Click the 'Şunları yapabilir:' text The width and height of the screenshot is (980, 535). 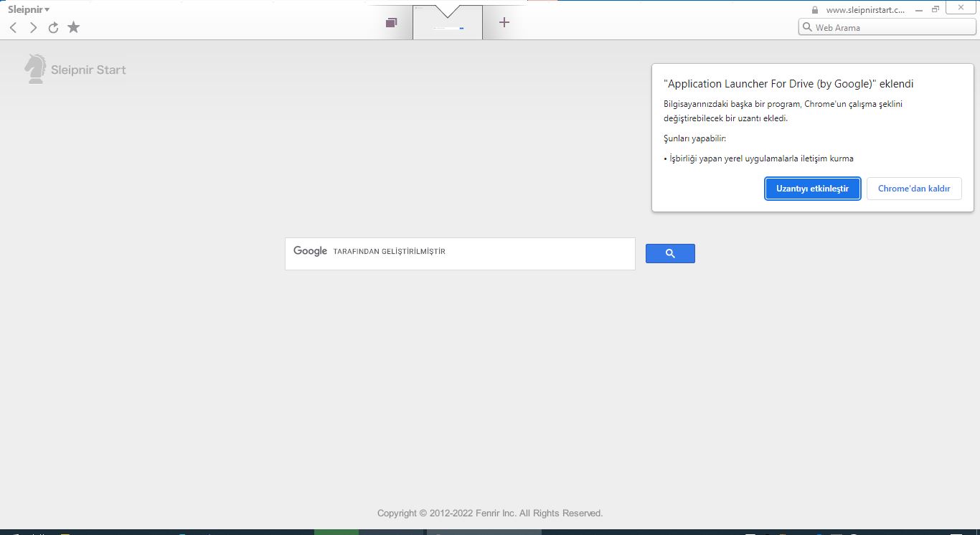[x=694, y=138]
